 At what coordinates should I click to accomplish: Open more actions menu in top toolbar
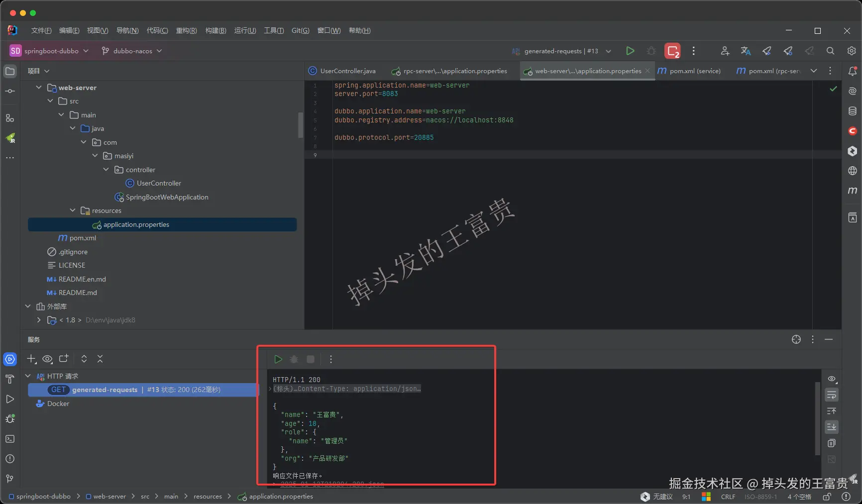coord(693,51)
